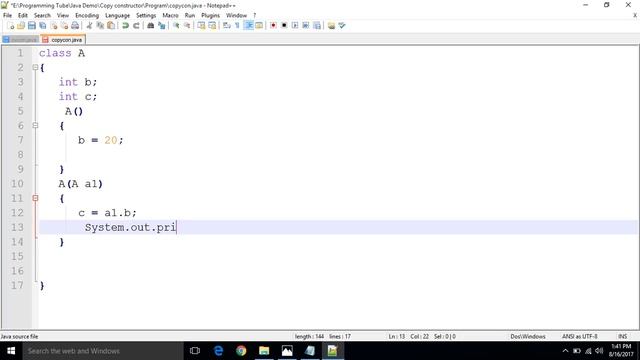
Task: Click line number 13 in the margin
Action: [x=17, y=227]
